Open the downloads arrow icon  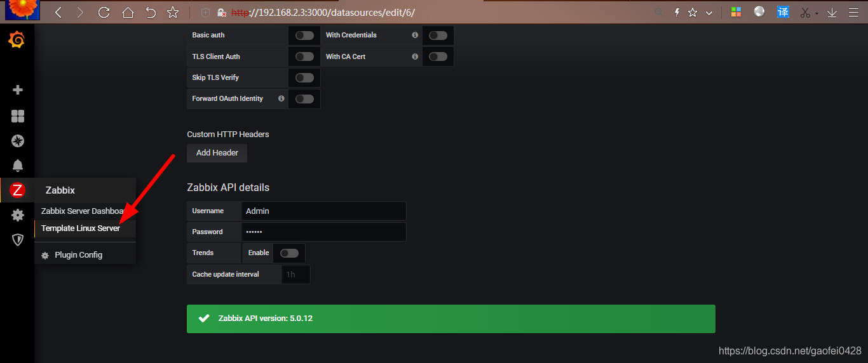(x=832, y=12)
